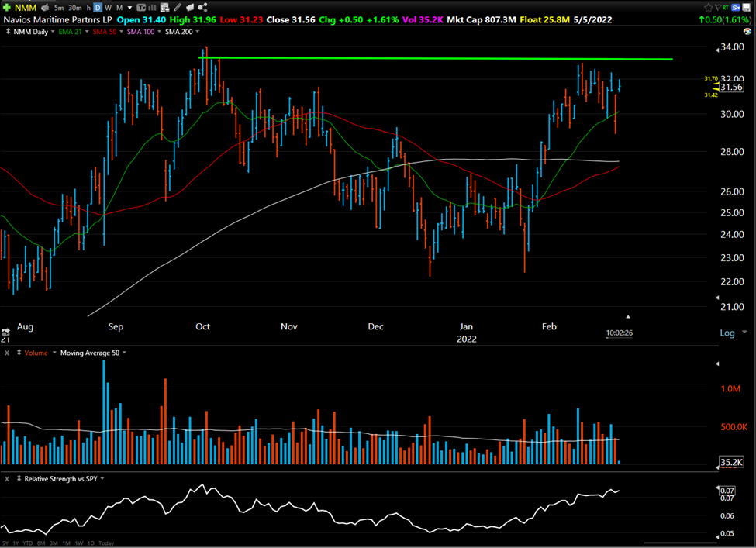Screen dimensions: 756x548
Task: Click the move arrows beside Relative Strength
Action: [x=19, y=478]
